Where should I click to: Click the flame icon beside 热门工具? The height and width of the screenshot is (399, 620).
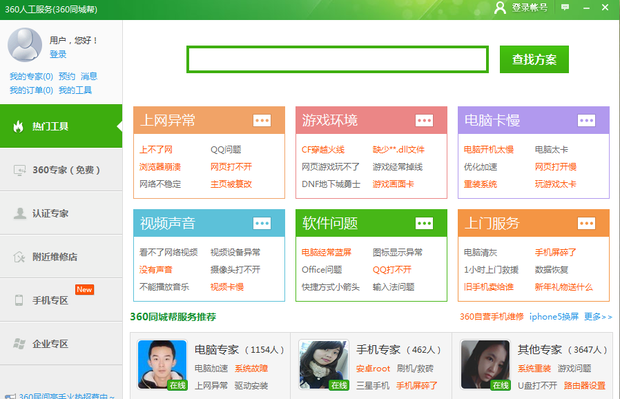[18, 126]
